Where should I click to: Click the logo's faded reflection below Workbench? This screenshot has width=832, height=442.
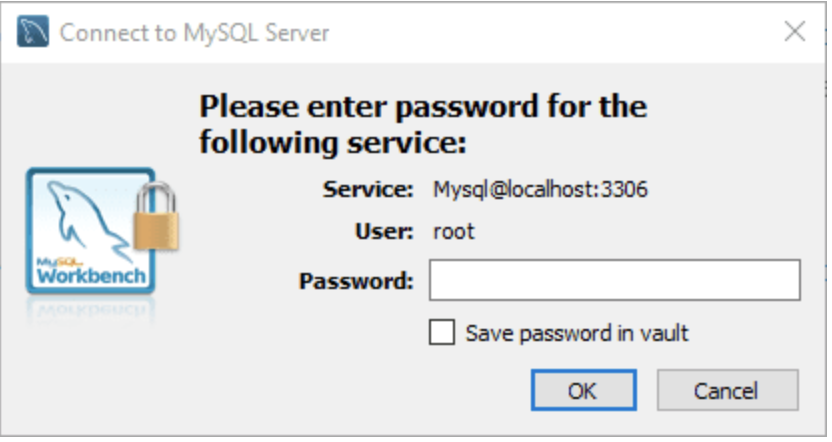click(x=90, y=305)
